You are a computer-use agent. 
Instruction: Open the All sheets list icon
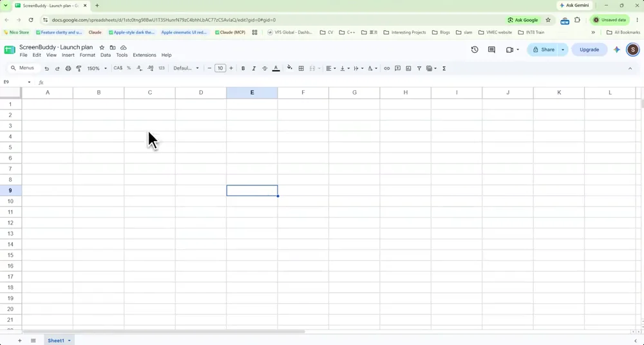click(x=33, y=340)
